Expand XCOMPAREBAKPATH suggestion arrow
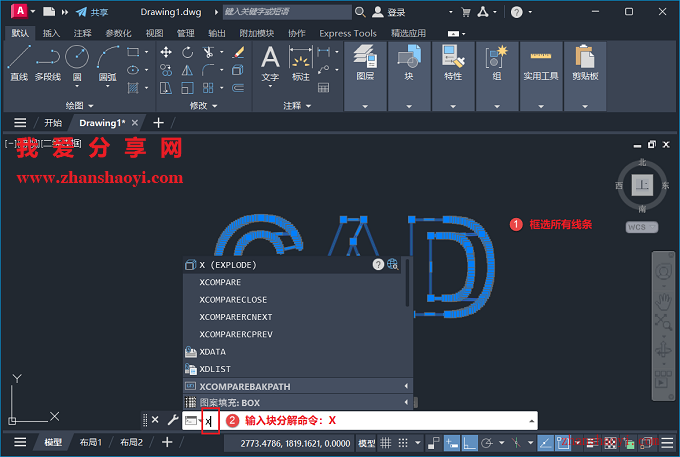The height and width of the screenshot is (457, 680). pyautogui.click(x=406, y=386)
